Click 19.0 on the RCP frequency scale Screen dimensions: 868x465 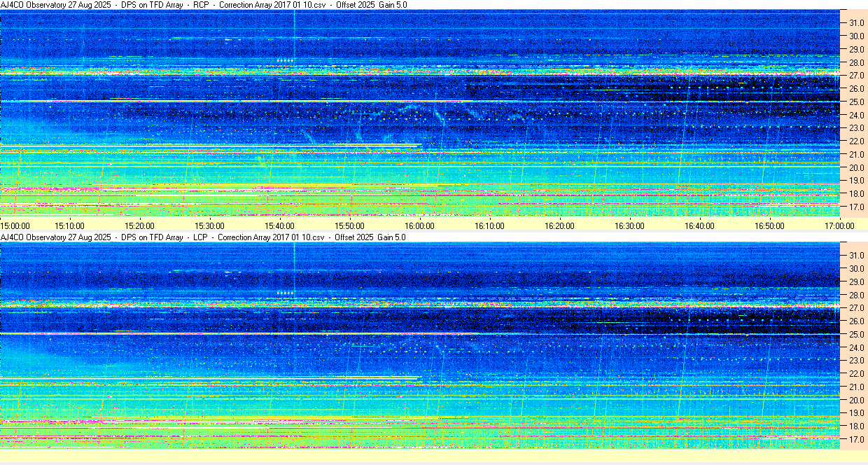[x=857, y=181]
